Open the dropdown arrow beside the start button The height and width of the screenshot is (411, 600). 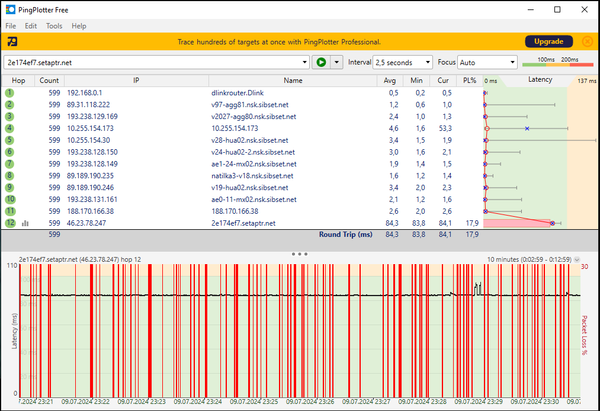pos(337,62)
